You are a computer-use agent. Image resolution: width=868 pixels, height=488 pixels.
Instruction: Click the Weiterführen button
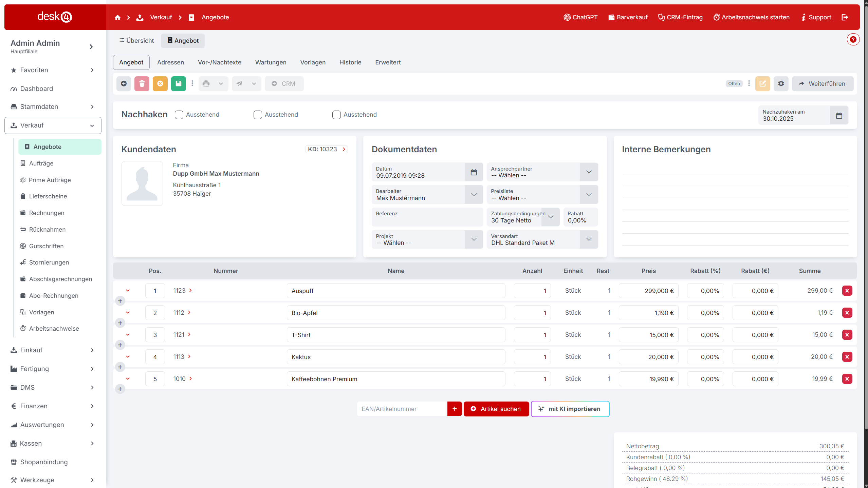pyautogui.click(x=823, y=83)
